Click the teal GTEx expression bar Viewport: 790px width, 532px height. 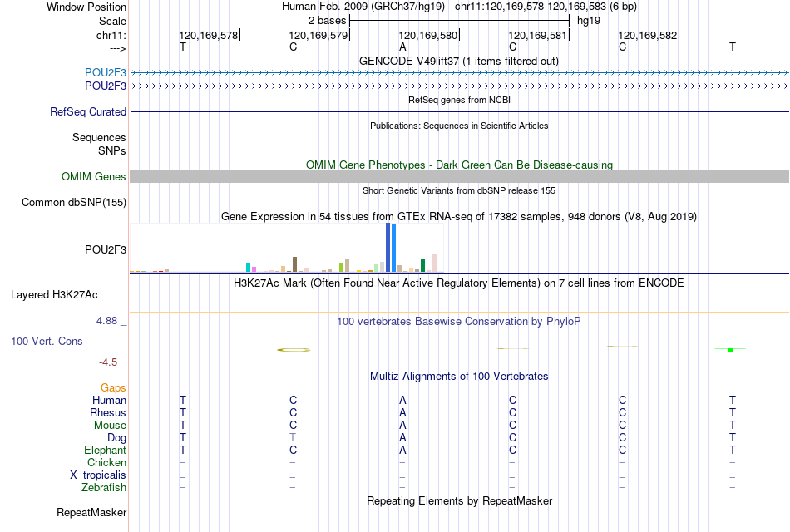click(x=248, y=267)
